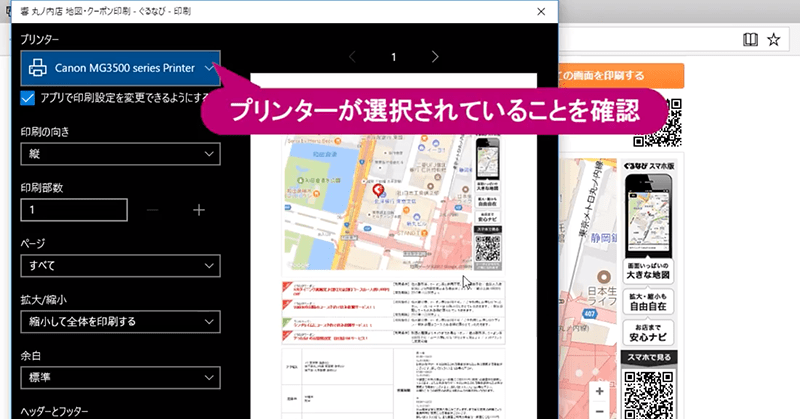Open the 拡大/縮小 dropdown showing 縮小して全体を印刷する

(120, 322)
